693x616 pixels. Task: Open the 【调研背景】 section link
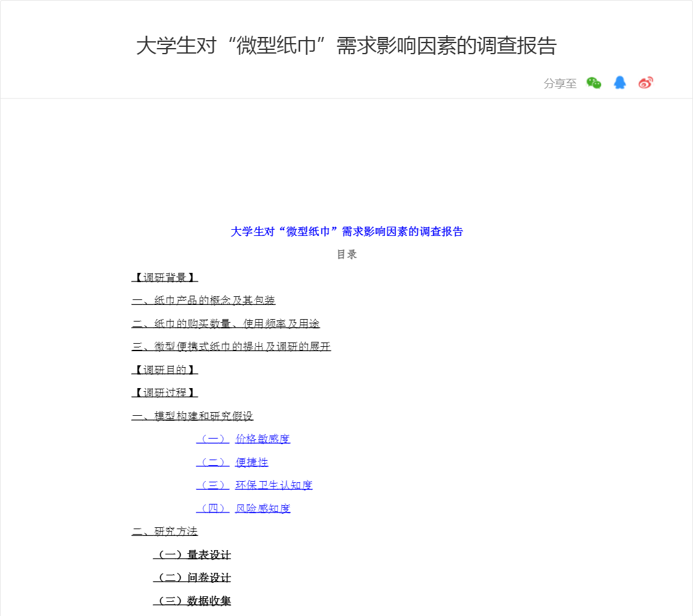[164, 278]
